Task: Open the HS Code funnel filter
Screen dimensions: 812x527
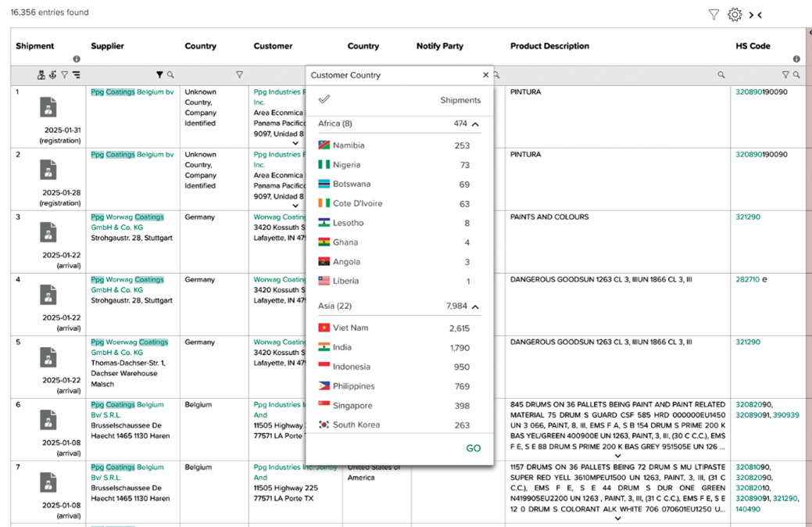Action: pyautogui.click(x=785, y=75)
